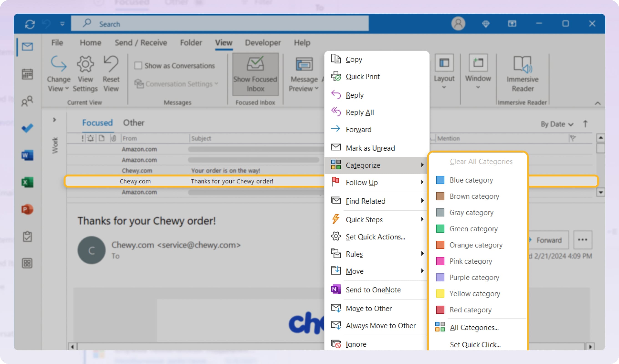Open the Conversation Settings dropdown

(x=177, y=84)
